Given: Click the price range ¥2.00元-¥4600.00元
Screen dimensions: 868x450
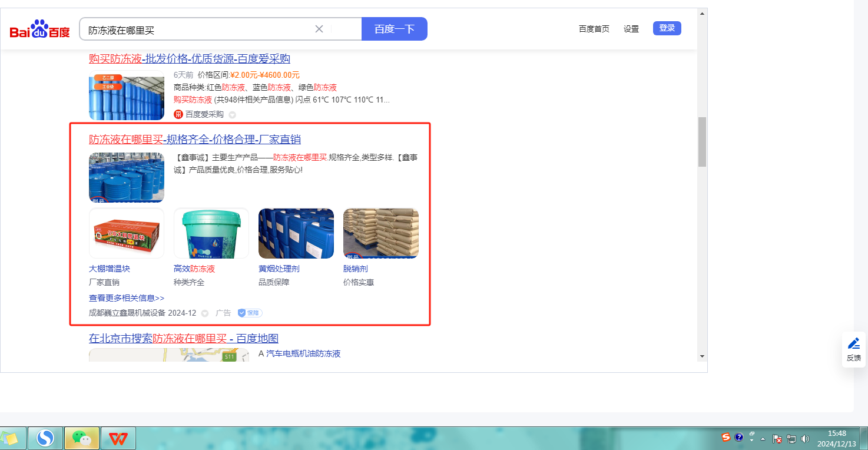Looking at the screenshot, I should (x=265, y=75).
